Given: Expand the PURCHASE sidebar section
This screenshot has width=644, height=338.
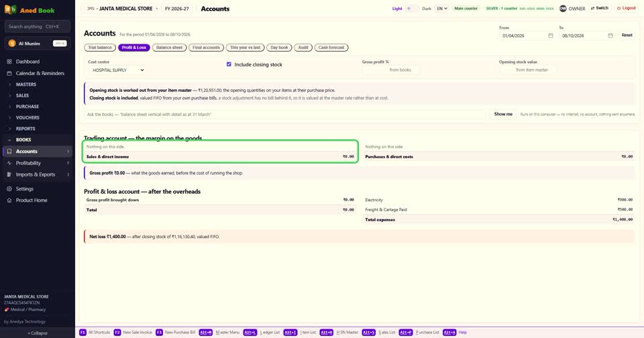Looking at the screenshot, I should (37, 107).
